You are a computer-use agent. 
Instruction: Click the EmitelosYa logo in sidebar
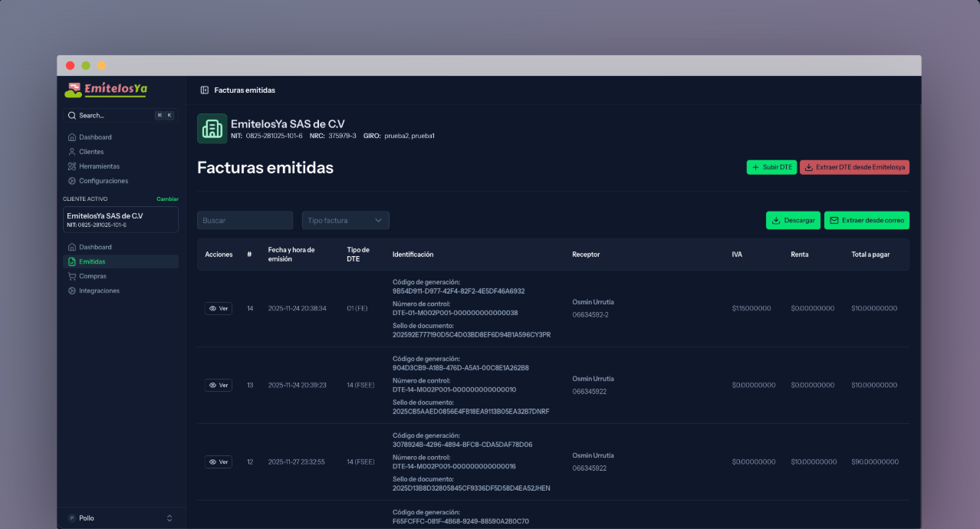pos(106,90)
